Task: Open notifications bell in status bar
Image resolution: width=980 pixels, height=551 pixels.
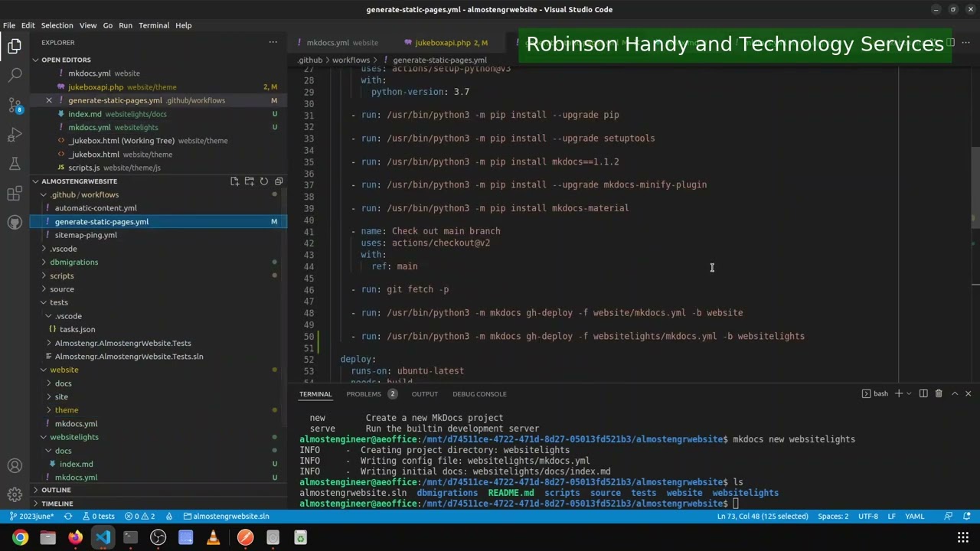Action: click(967, 516)
